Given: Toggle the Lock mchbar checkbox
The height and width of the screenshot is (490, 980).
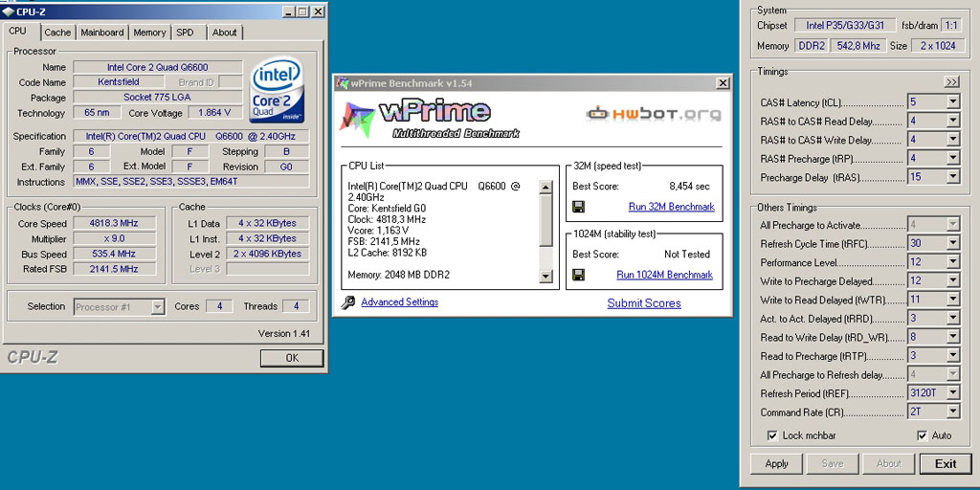Looking at the screenshot, I should point(772,435).
